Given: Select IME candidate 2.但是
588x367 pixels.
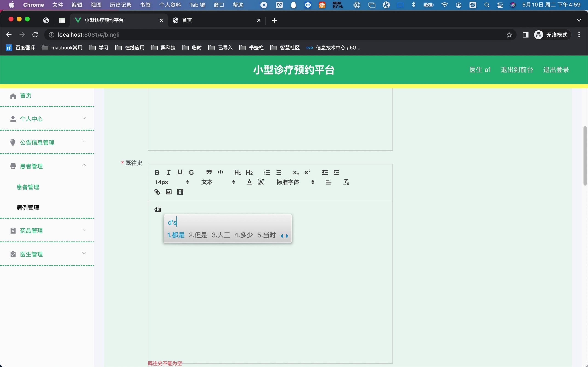Looking at the screenshot, I should [x=198, y=235].
